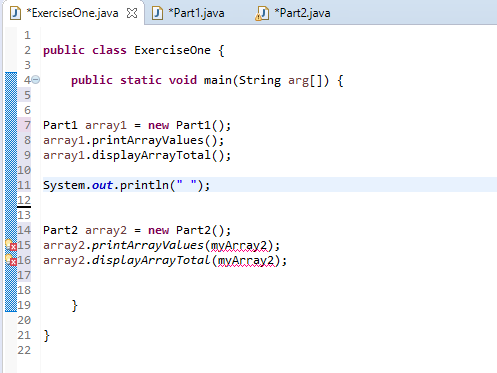The image size is (497, 373).
Task: Click the class name ExerciseOne in declaration
Action: point(172,50)
